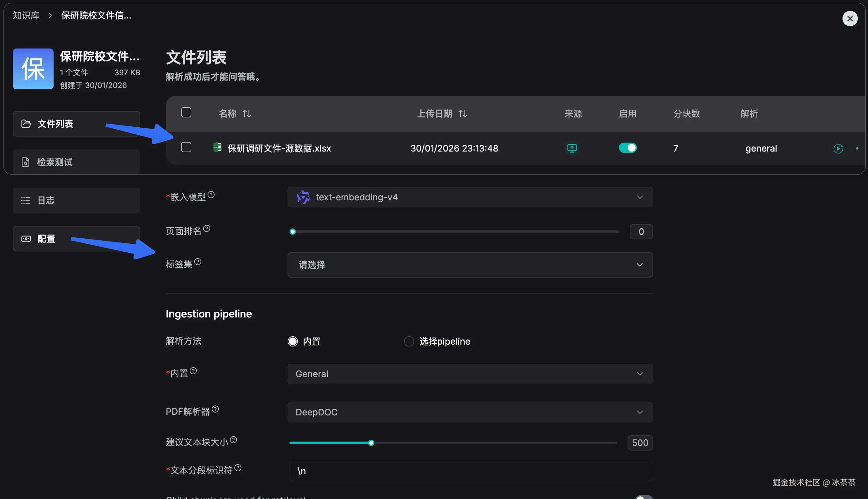Open the 嵌入模型 text-embedding-v4 dropdown
The width and height of the screenshot is (868, 499).
pos(470,197)
